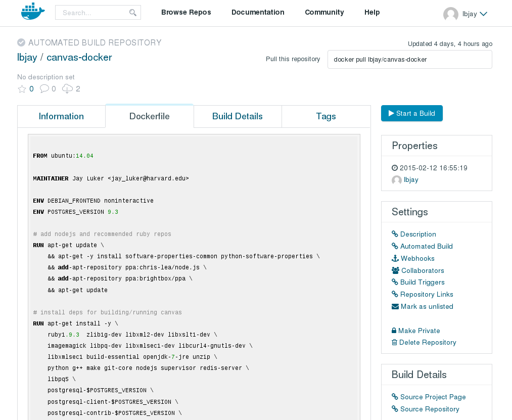Open Community in top navigation
Viewport: 512px width, 420px height.
(324, 13)
